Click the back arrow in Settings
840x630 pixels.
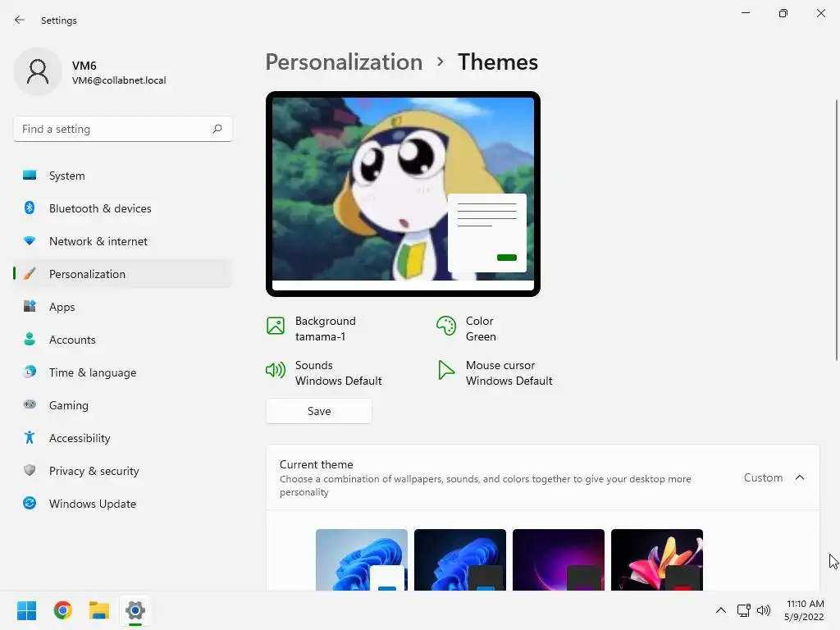point(20,20)
